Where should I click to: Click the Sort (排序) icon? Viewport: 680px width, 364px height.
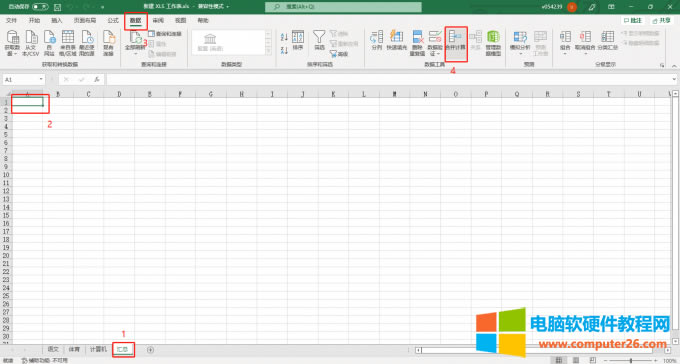pyautogui.click(x=298, y=40)
